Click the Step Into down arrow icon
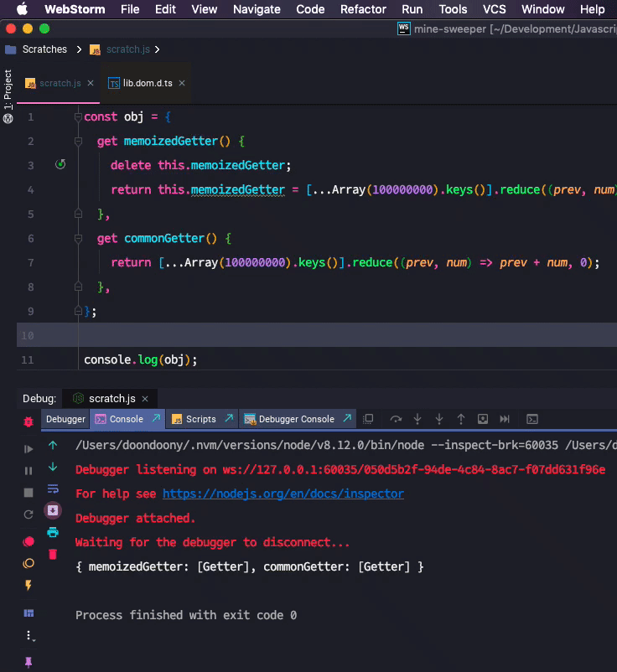617x672 pixels. click(x=417, y=419)
